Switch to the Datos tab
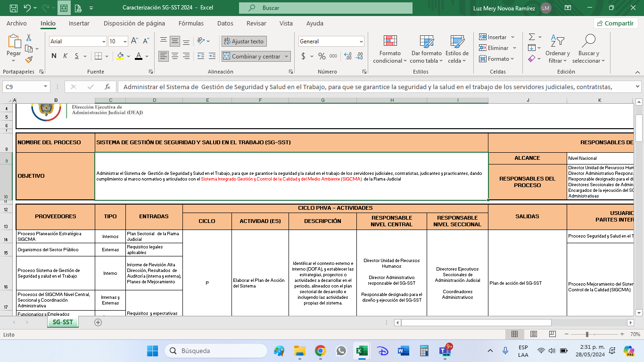The width and height of the screenshot is (644, 362). coord(225,23)
